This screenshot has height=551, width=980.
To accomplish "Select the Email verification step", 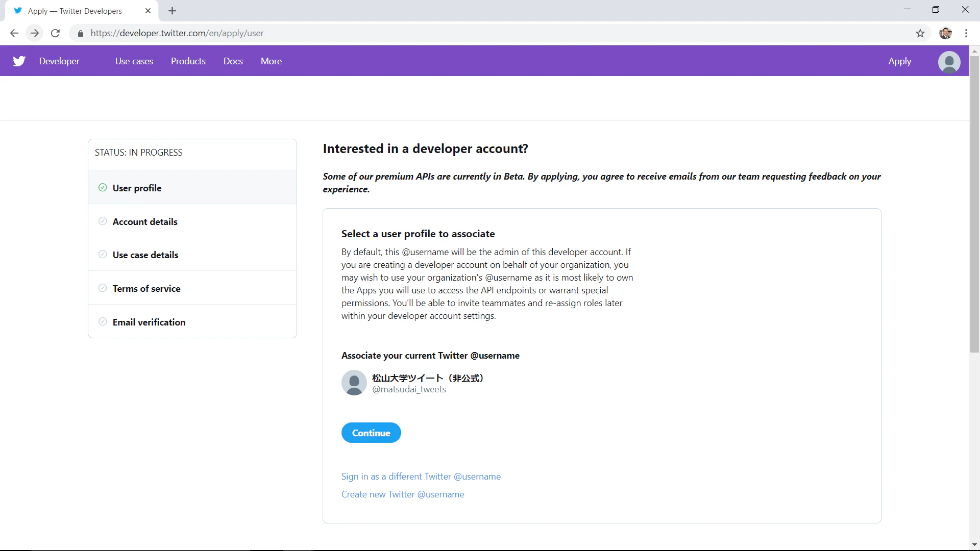I will pos(192,321).
